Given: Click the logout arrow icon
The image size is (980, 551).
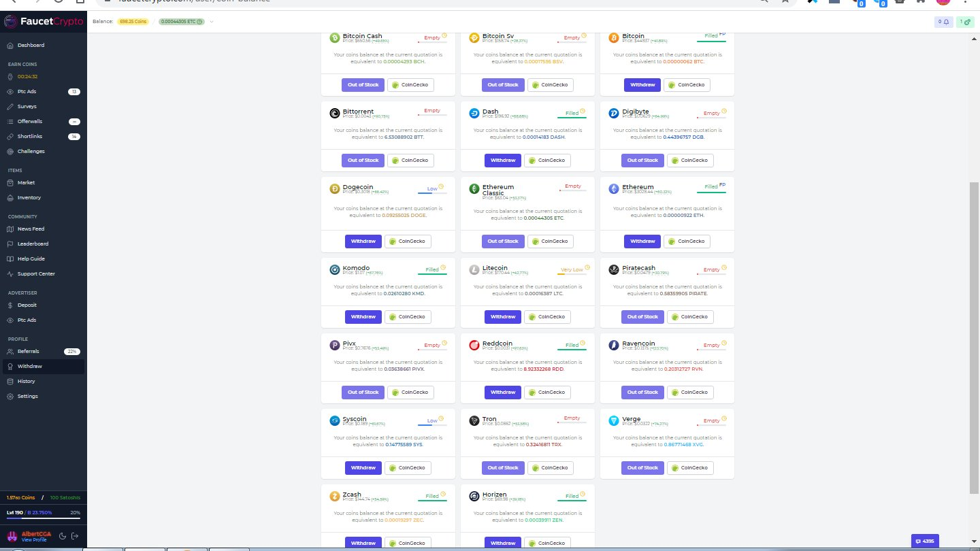Looking at the screenshot, I should coord(75,536).
